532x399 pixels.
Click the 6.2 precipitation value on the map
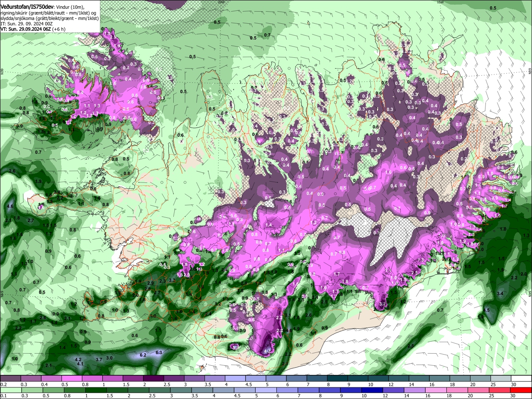(143, 355)
